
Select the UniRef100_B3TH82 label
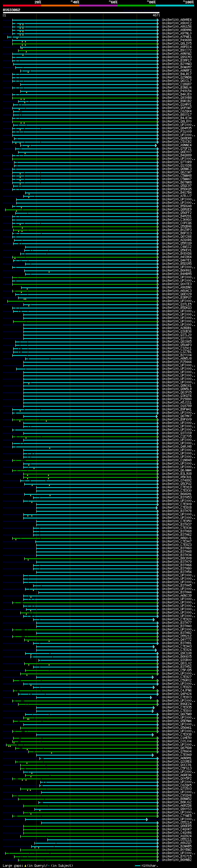tap(177, 633)
